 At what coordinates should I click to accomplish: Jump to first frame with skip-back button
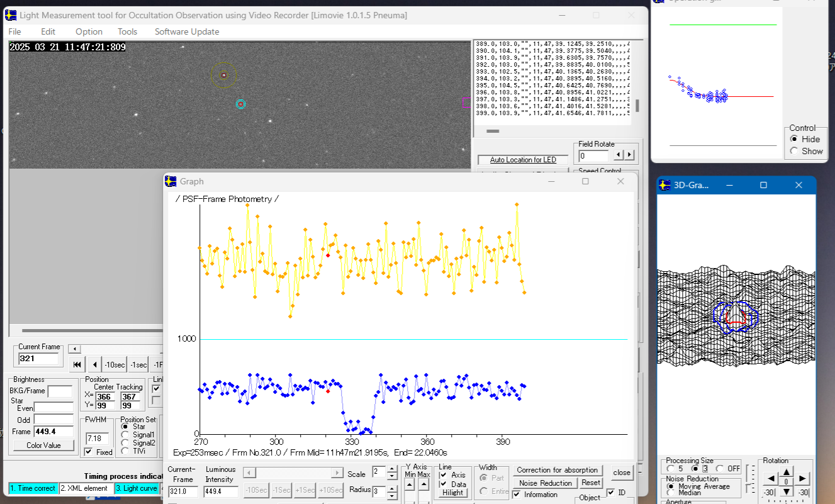coord(77,365)
